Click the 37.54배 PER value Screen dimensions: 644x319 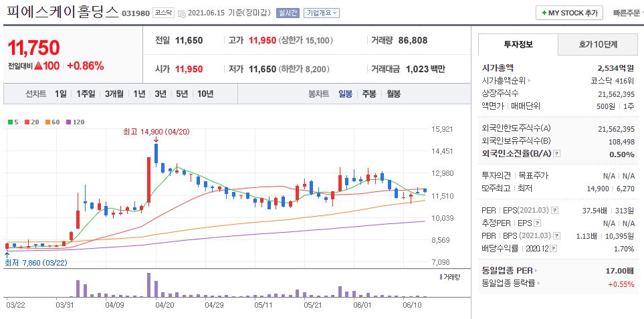click(596, 211)
